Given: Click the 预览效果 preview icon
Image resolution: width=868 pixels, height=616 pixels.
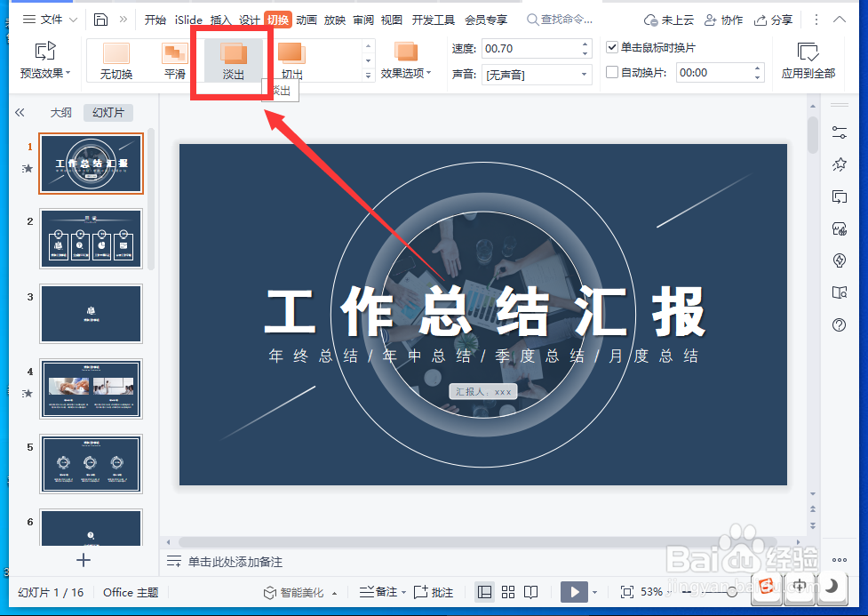Looking at the screenshot, I should [x=45, y=51].
